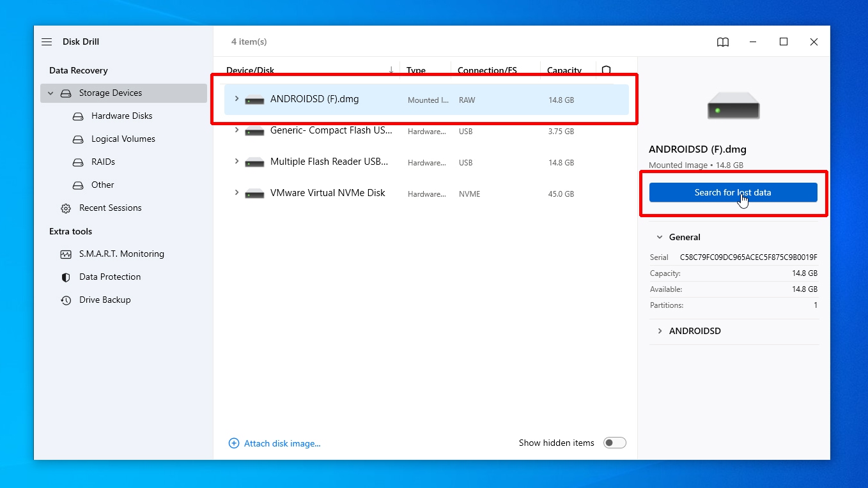Image resolution: width=868 pixels, height=488 pixels.
Task: Click the Multiple Flash Reader disk icon
Action: tap(254, 162)
